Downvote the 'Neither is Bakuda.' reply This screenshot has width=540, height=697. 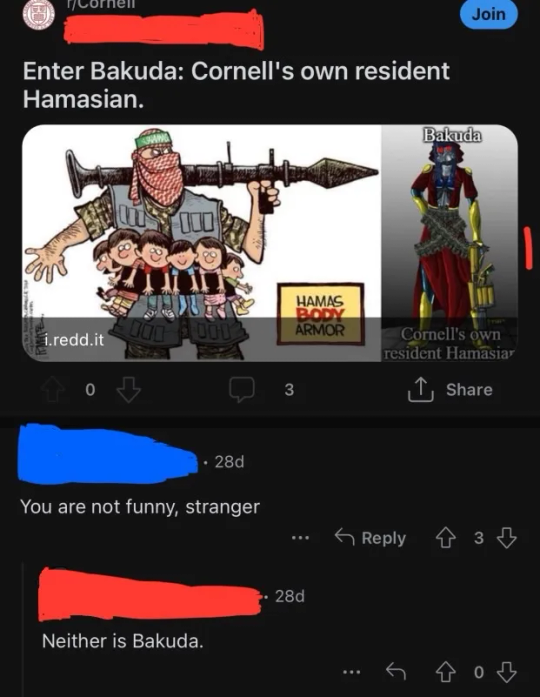click(x=507, y=672)
